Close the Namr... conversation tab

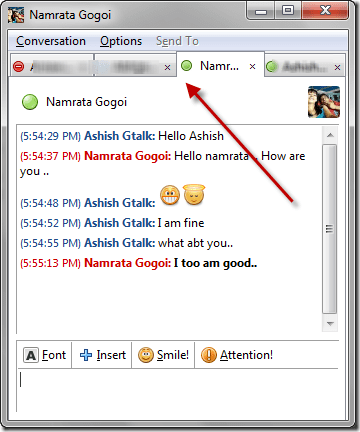[253, 67]
